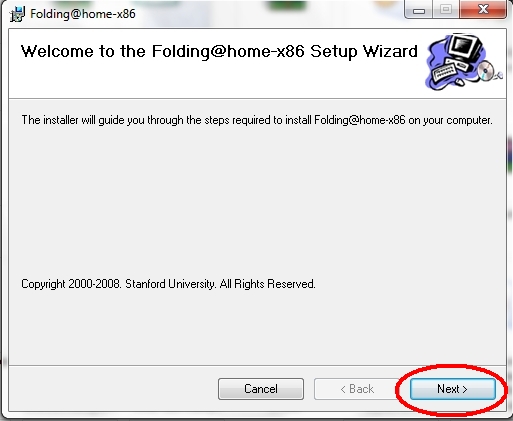
Task: Click the CD disc in banner graphic
Action: pos(485,71)
